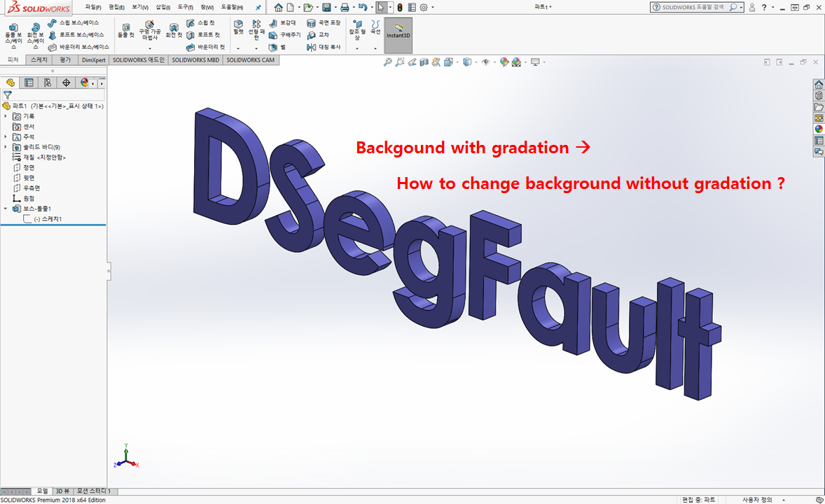Image resolution: width=825 pixels, height=504 pixels.
Task: Click the feature tree filter field
Action: click(53, 95)
